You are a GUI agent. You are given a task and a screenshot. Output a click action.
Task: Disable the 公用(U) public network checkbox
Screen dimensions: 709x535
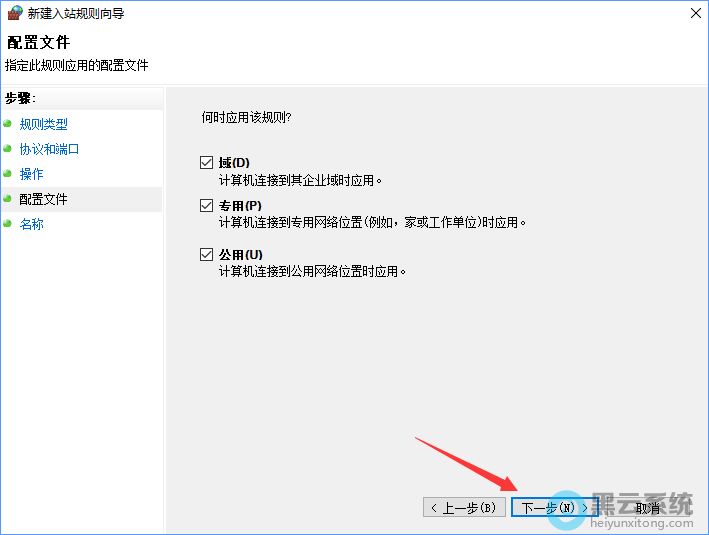click(x=207, y=254)
